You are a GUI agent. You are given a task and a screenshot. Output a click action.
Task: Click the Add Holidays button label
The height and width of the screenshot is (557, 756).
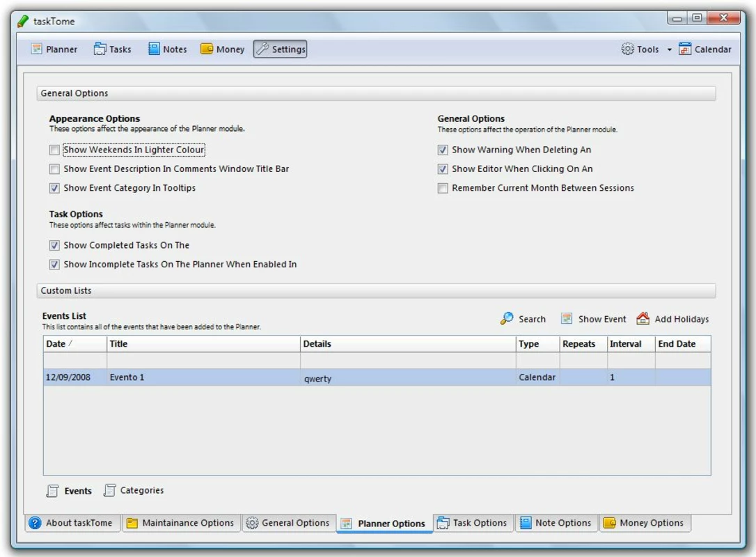682,320
